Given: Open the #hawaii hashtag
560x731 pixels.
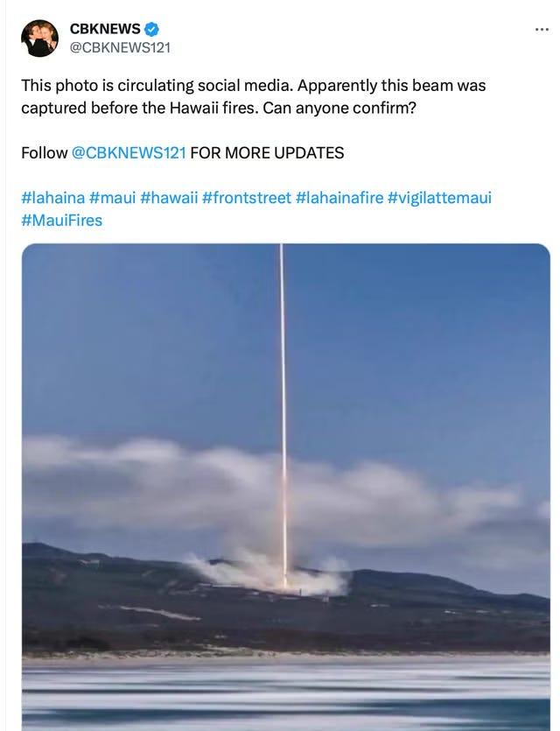Looking at the screenshot, I should (169, 198).
